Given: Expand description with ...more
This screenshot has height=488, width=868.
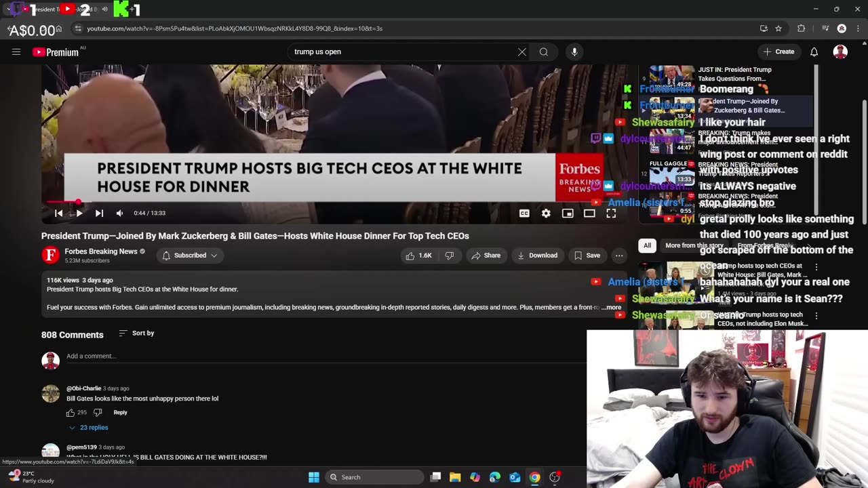Looking at the screenshot, I should [x=612, y=308].
